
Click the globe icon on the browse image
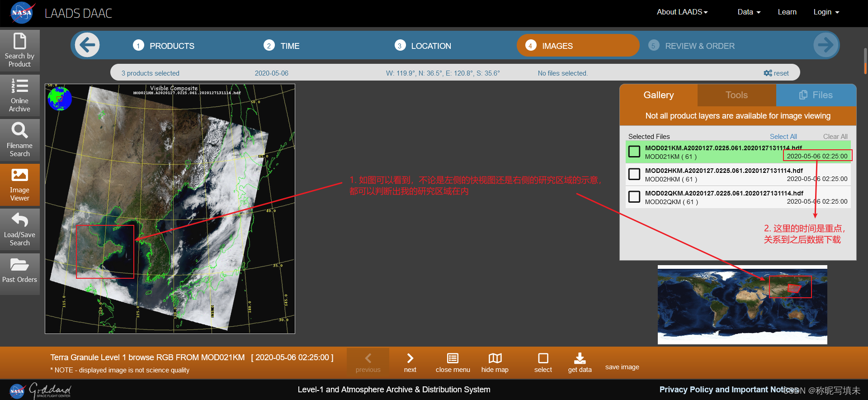point(60,99)
